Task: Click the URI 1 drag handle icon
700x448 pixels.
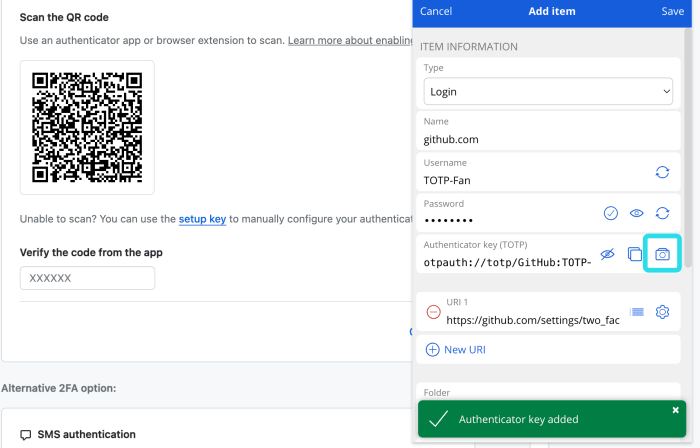Action: 636,312
